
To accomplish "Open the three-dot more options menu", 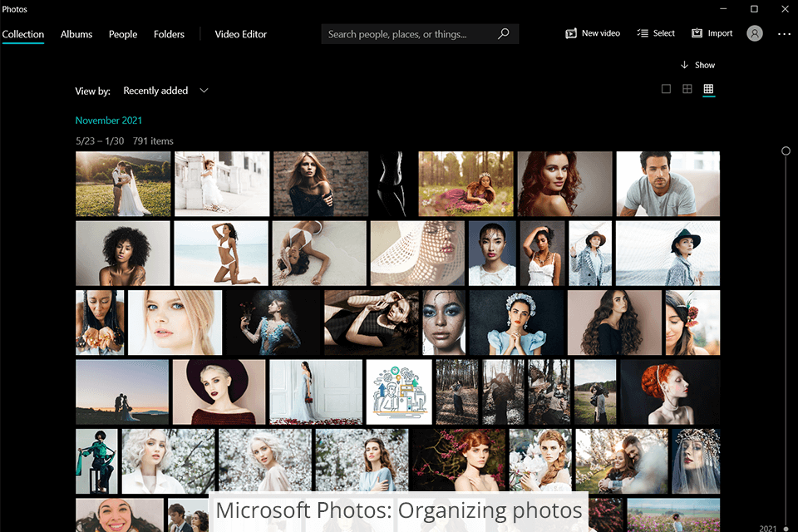I will pyautogui.click(x=784, y=34).
